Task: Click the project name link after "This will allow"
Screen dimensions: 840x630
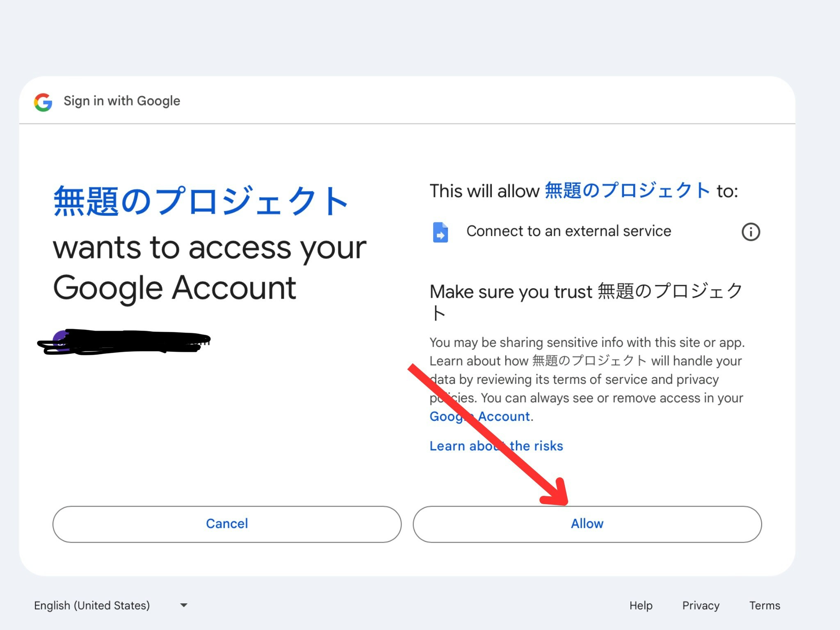Action: pos(627,191)
